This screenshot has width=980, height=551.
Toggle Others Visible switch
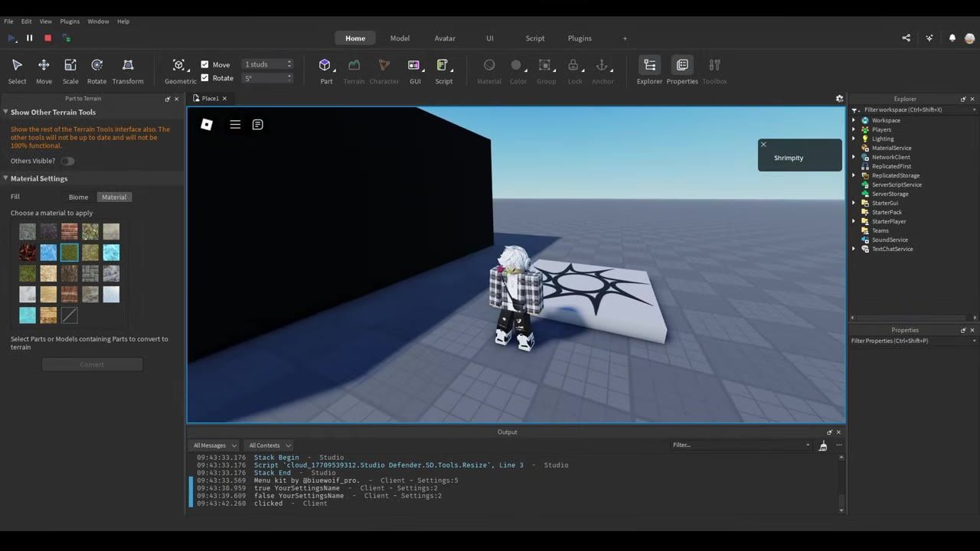[67, 161]
